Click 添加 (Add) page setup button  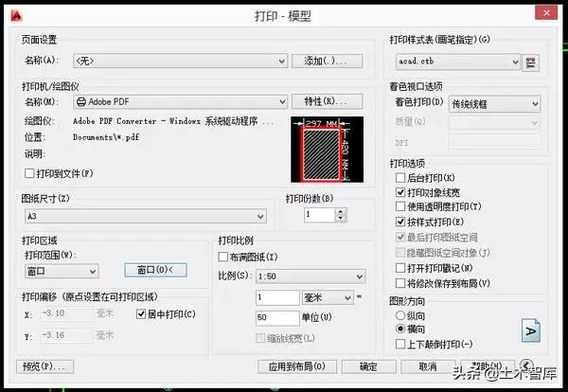(x=328, y=61)
